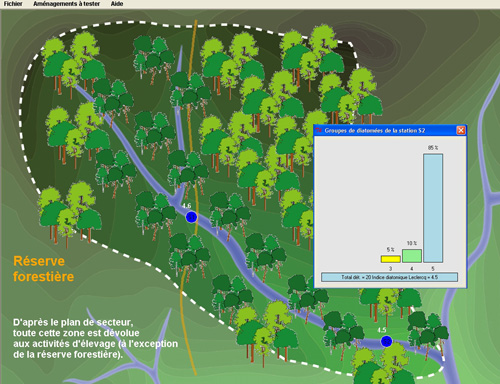Click the dialog title Groupes de diatomées
The image size is (500, 384).
click(375, 131)
